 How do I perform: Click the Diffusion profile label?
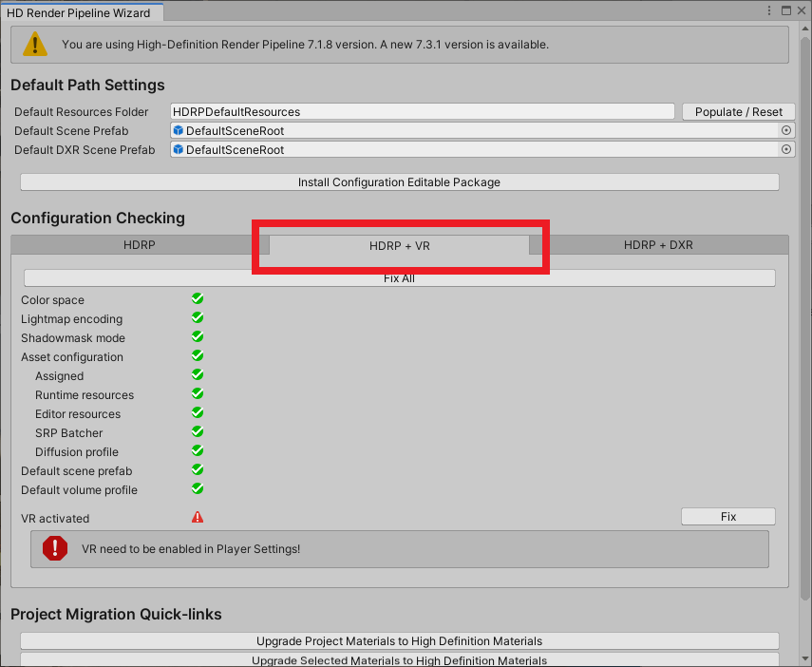point(77,452)
